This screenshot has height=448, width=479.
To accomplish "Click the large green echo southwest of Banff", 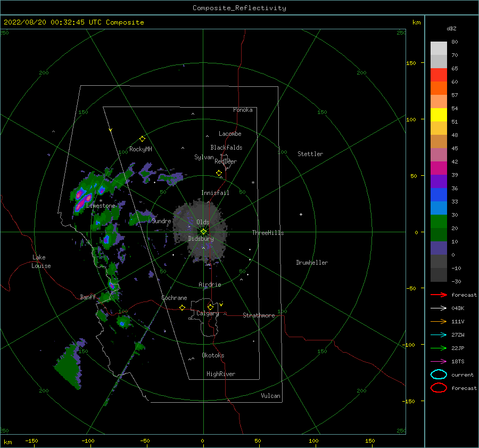I will (70, 365).
